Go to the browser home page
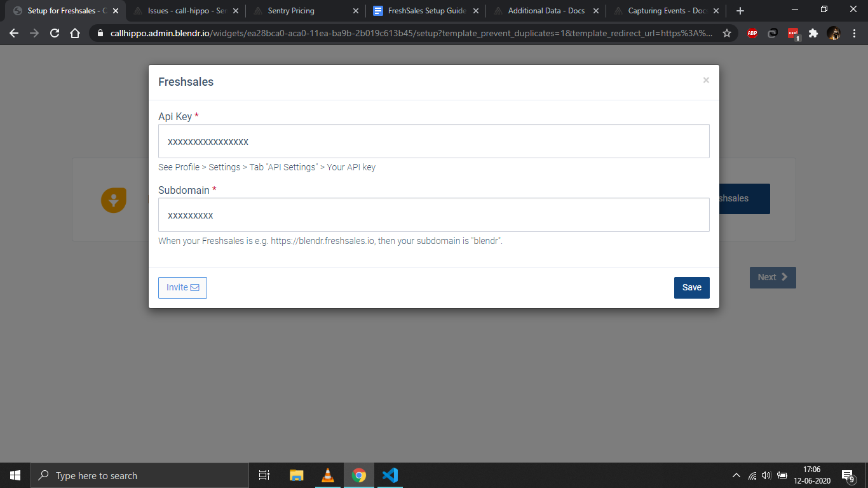This screenshot has height=488, width=868. (75, 34)
